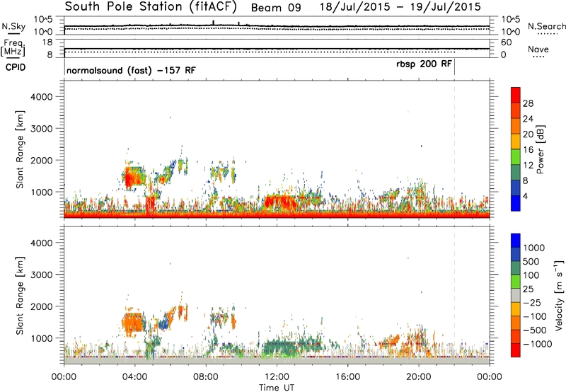
Task: Click the 3000 tick in the velocity panel
Action: coord(42,275)
